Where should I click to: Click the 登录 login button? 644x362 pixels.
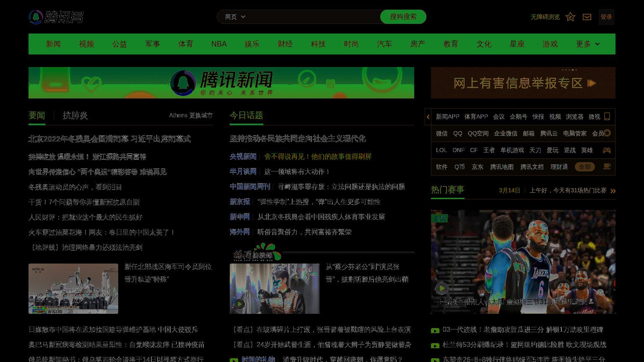606,17
